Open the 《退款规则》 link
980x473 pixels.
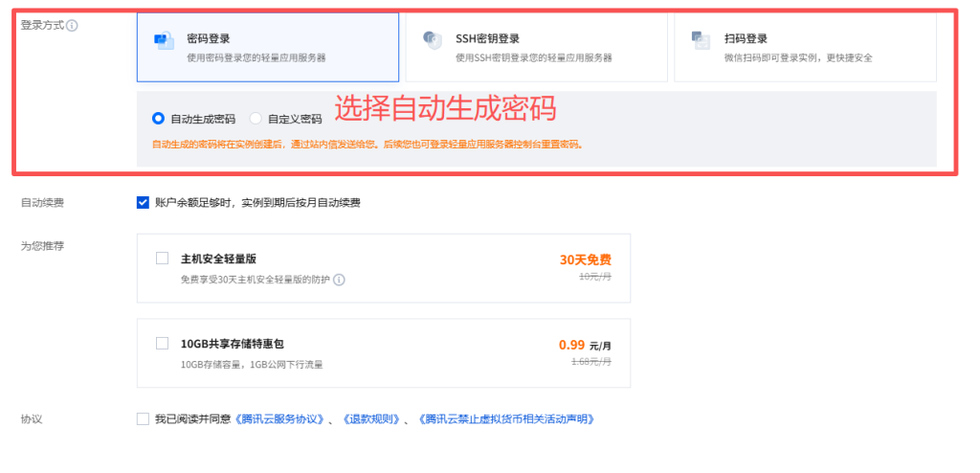(x=370, y=418)
